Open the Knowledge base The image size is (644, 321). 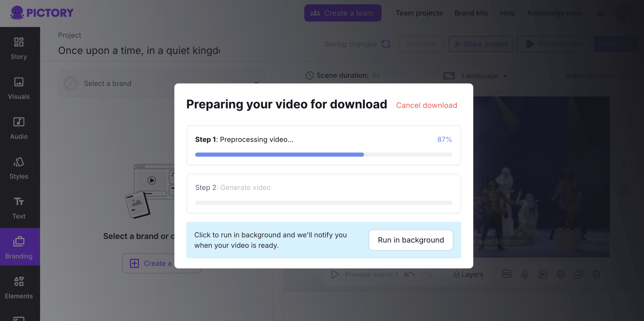coord(554,13)
